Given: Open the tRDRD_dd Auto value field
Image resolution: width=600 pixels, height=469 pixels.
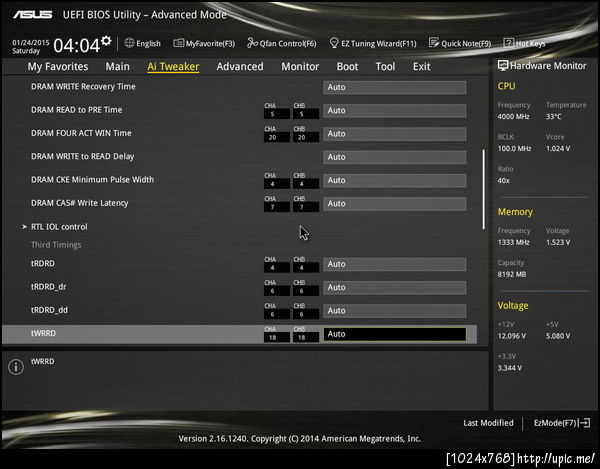Looking at the screenshot, I should 395,311.
